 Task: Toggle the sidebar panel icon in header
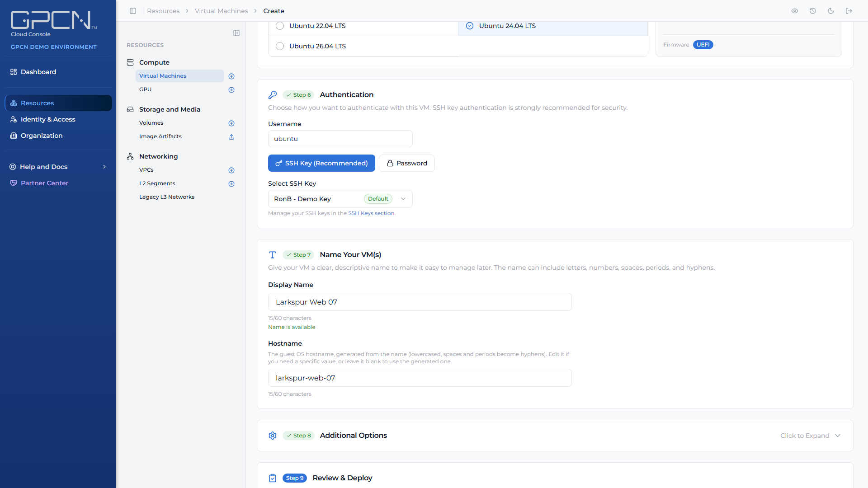[133, 11]
